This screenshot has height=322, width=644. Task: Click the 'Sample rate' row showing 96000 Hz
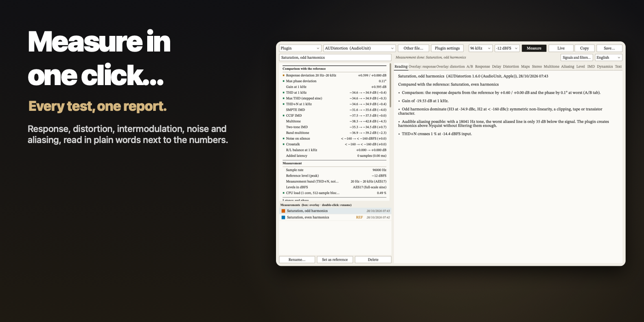(x=334, y=170)
